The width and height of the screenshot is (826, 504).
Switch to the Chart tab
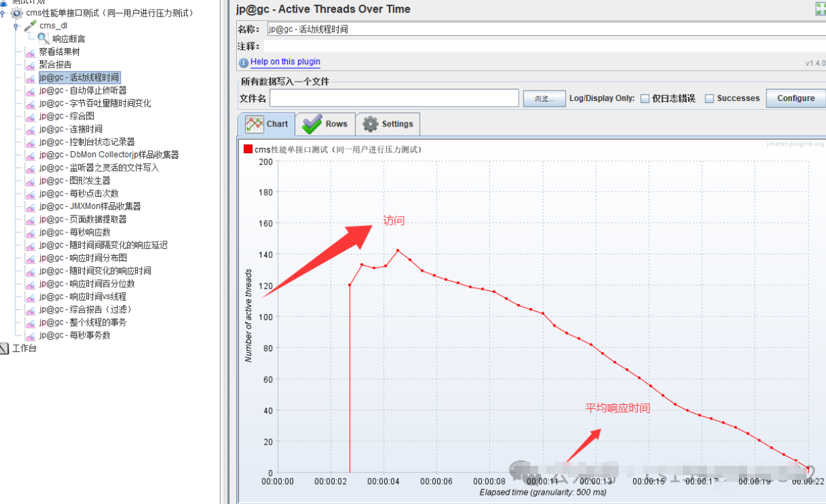(266, 124)
